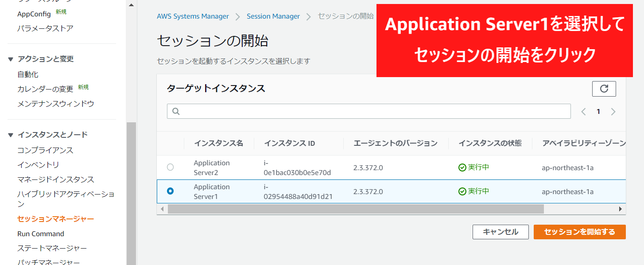Select the Application Server1 radio button
The width and height of the screenshot is (644, 265).
(170, 191)
